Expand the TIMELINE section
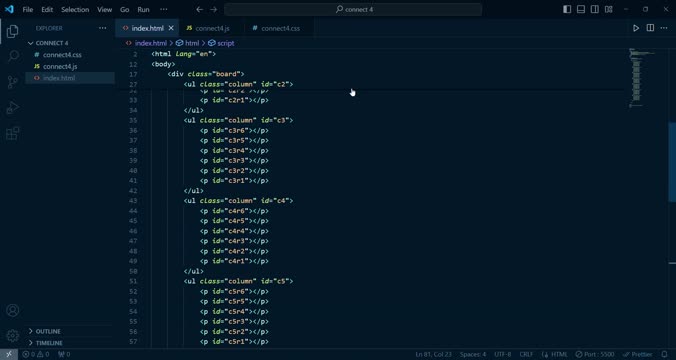This screenshot has width=676, height=360. (70, 343)
